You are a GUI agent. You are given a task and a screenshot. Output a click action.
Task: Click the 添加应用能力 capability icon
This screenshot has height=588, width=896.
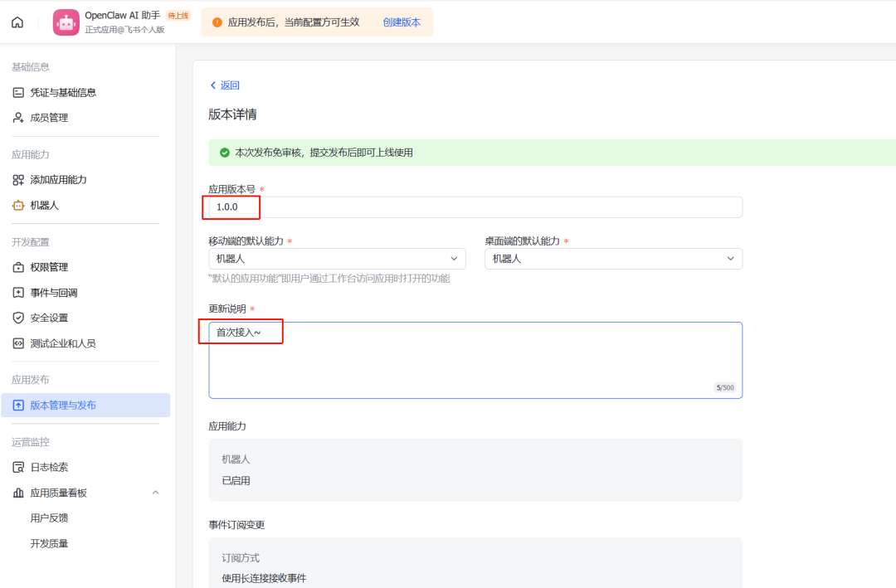tap(18, 179)
